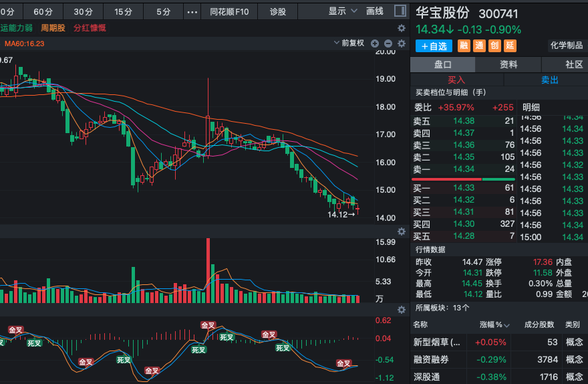
Task: Select the 30分 timeframe
Action: pyautogui.click(x=84, y=11)
